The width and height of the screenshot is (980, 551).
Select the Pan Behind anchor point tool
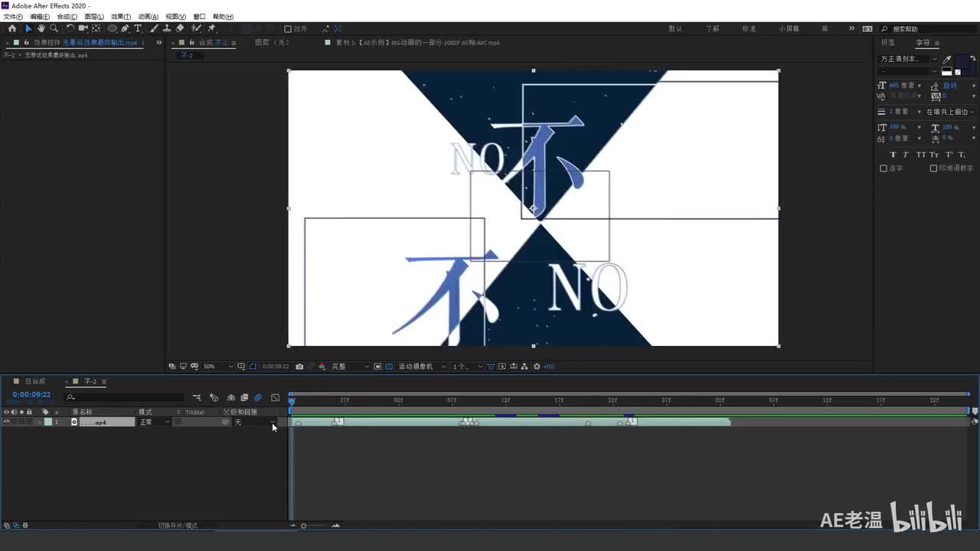[96, 28]
